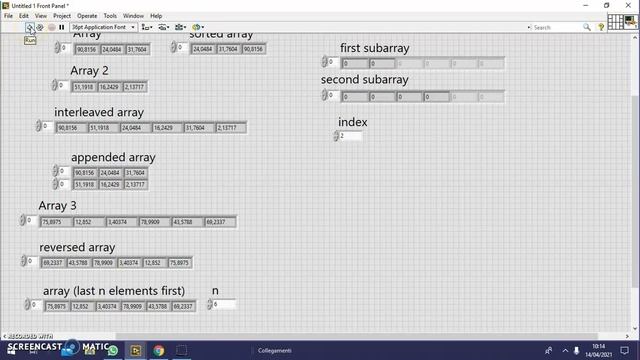Open the Window menu
The width and height of the screenshot is (640, 360).
click(x=133, y=16)
